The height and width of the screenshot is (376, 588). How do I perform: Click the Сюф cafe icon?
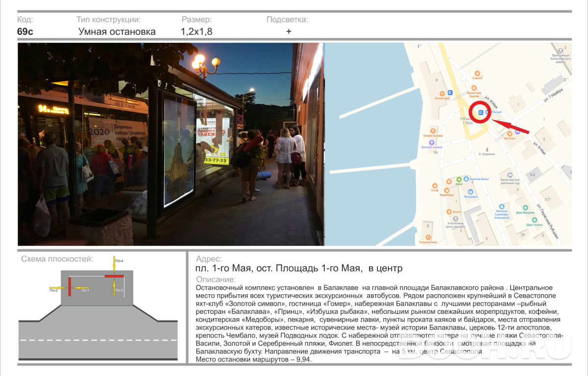tap(435, 186)
